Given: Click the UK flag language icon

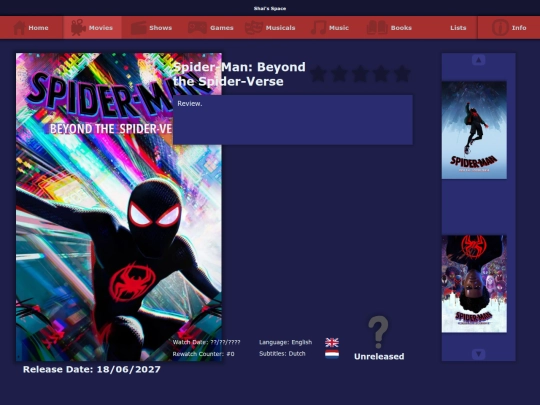Looking at the screenshot, I should (x=332, y=342).
